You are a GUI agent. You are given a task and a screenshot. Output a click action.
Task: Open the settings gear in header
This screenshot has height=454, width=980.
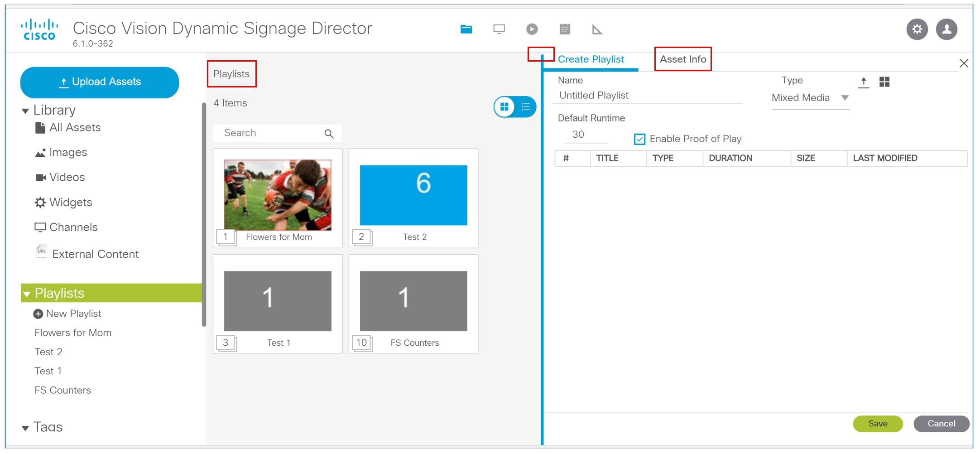pyautogui.click(x=917, y=29)
